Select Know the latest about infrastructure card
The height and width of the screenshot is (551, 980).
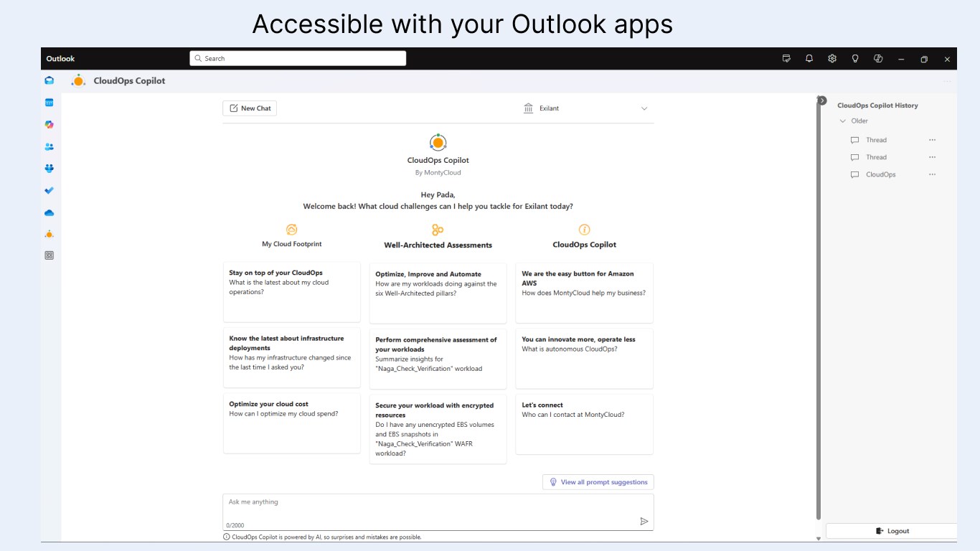click(292, 357)
